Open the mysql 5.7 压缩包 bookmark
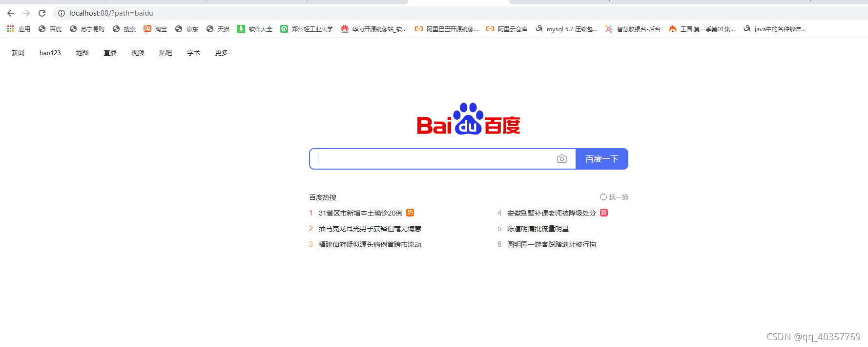868x347 pixels. (566, 29)
